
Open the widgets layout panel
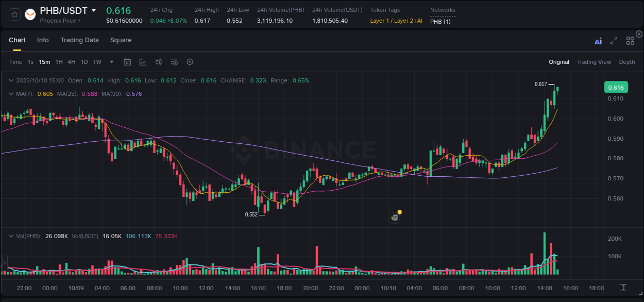(x=630, y=41)
